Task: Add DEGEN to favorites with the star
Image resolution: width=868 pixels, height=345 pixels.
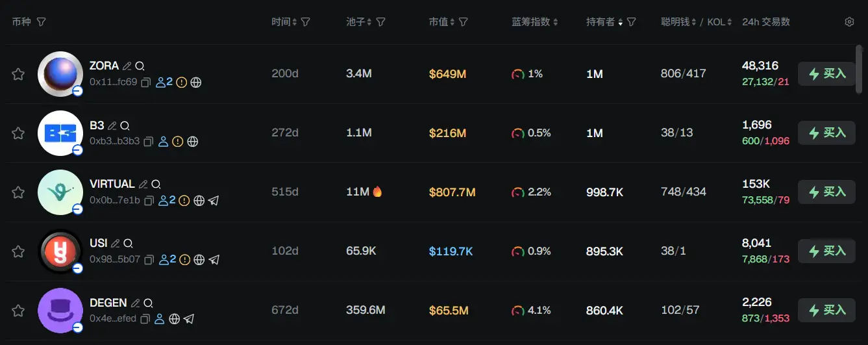Action: click(18, 311)
